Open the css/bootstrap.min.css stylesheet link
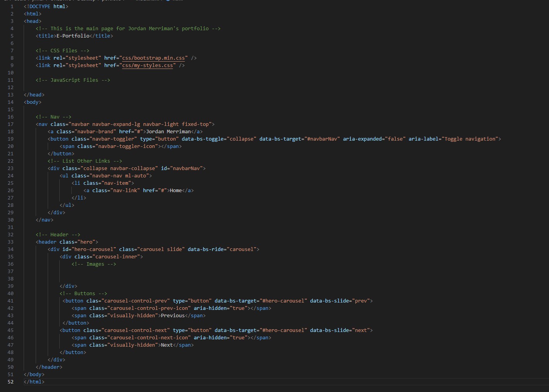The image size is (549, 392). pyautogui.click(x=154, y=58)
